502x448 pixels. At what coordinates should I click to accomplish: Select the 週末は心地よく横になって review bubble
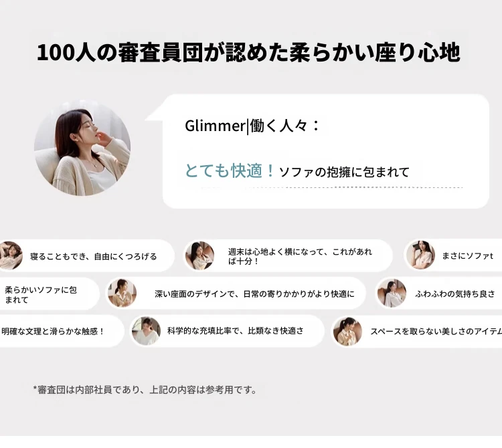(x=288, y=255)
